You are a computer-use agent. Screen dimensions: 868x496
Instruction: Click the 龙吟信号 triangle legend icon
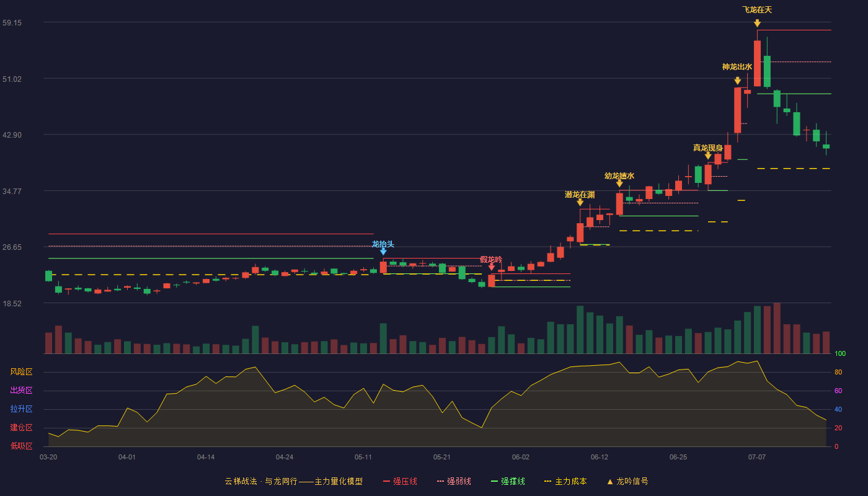(x=610, y=482)
